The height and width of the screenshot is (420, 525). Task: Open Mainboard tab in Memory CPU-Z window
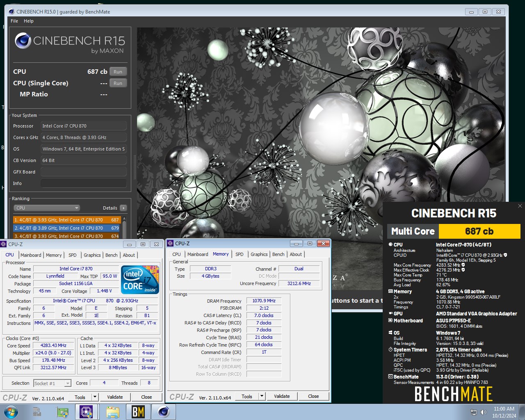tap(198, 254)
